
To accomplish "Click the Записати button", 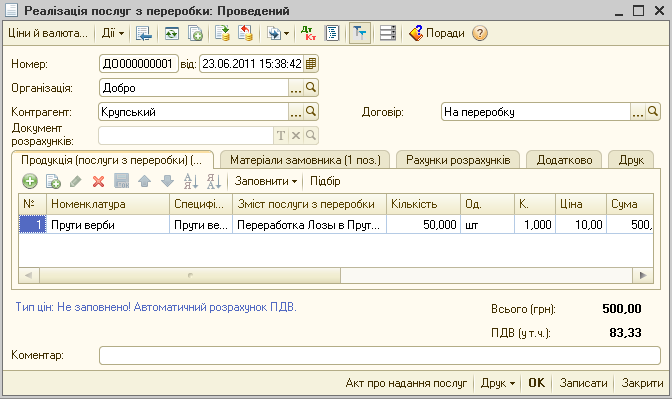I will click(583, 383).
